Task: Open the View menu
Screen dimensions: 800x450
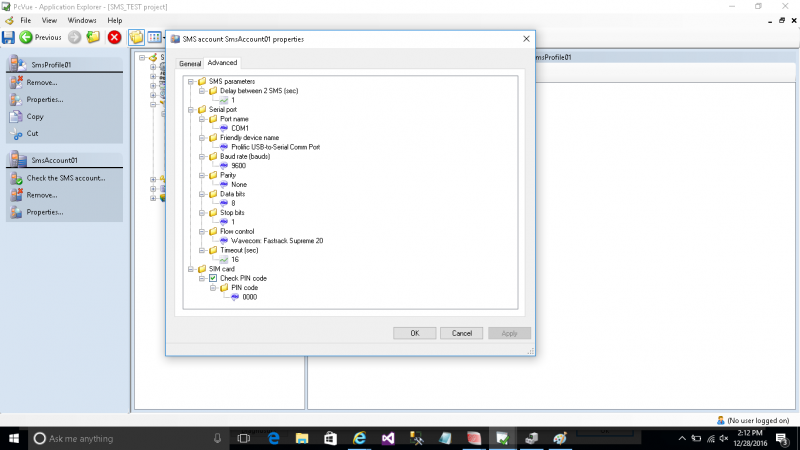Action: [x=49, y=20]
